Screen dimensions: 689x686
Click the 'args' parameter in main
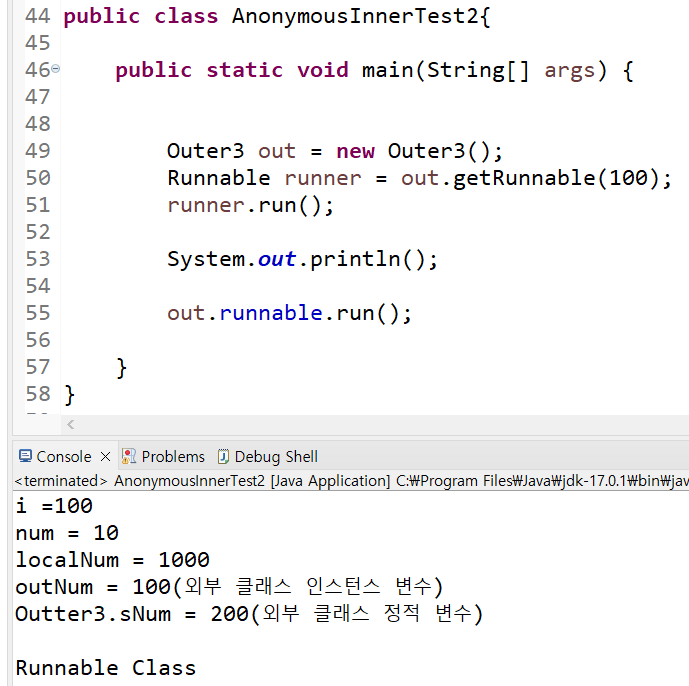click(x=569, y=71)
